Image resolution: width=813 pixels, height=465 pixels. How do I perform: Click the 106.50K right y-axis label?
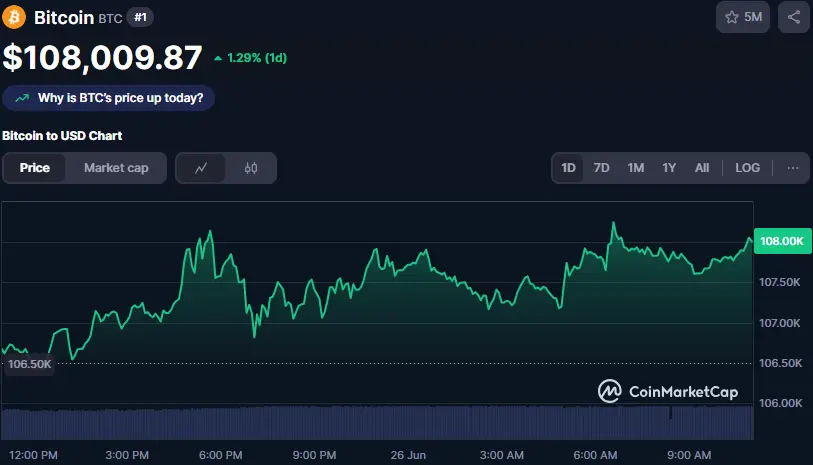point(780,363)
